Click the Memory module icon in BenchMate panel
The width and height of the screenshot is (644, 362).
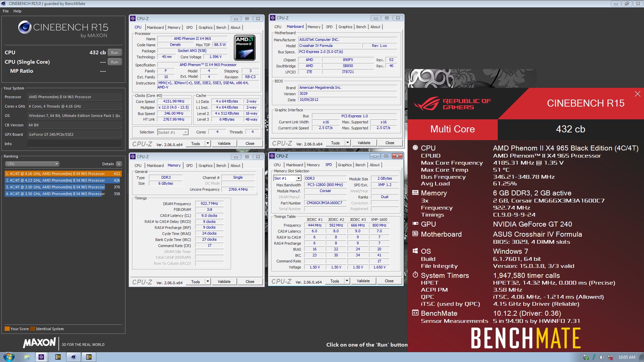click(x=415, y=192)
